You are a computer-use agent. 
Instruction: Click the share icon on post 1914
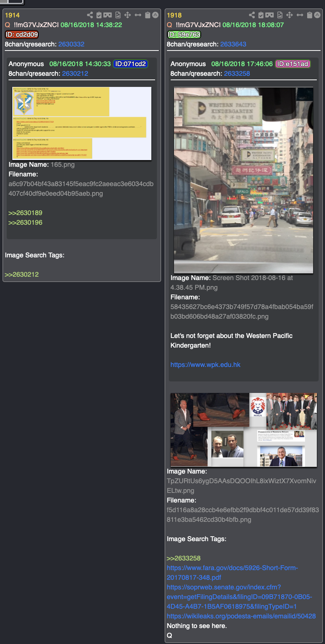click(90, 15)
